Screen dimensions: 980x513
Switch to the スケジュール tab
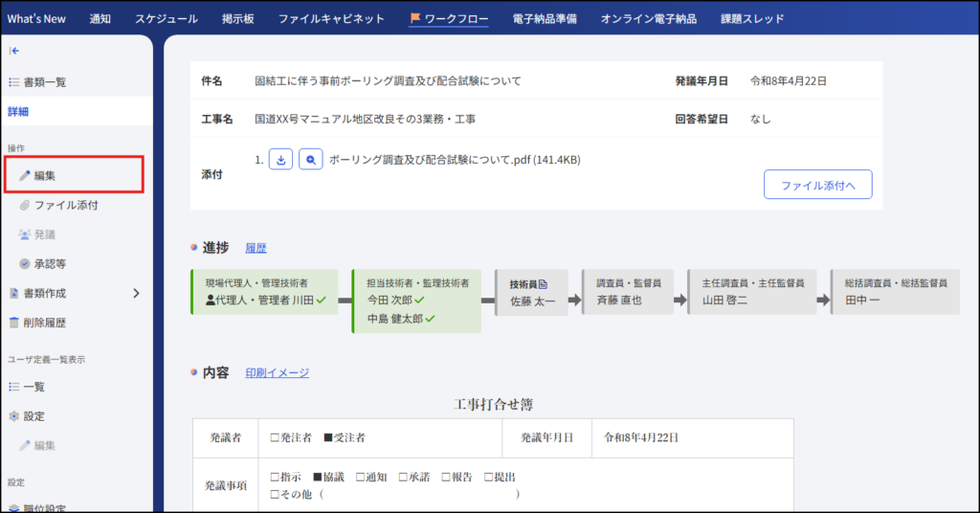tap(167, 19)
